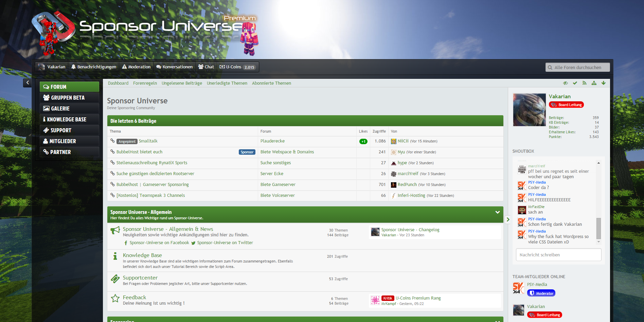
Task: Toggle the right sidebar with chevron handle
Action: coord(508,220)
